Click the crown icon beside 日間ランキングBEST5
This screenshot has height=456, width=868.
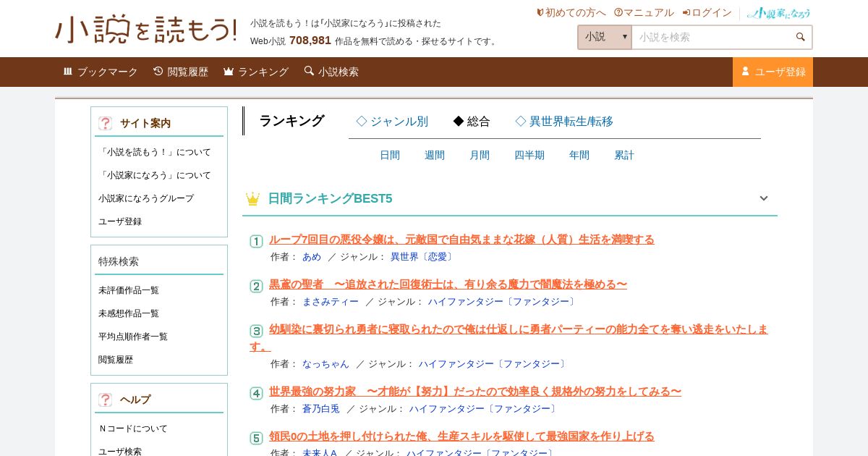tap(252, 198)
